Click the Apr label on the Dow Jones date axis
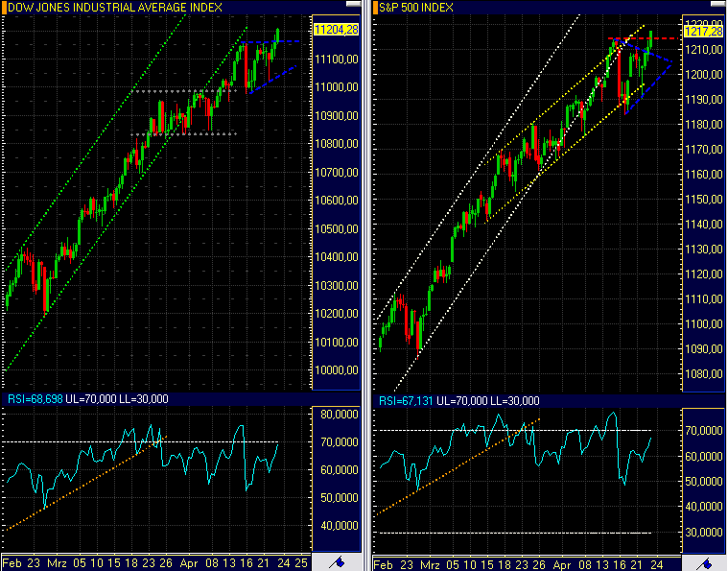The height and width of the screenshot is (571, 728). 189,563
